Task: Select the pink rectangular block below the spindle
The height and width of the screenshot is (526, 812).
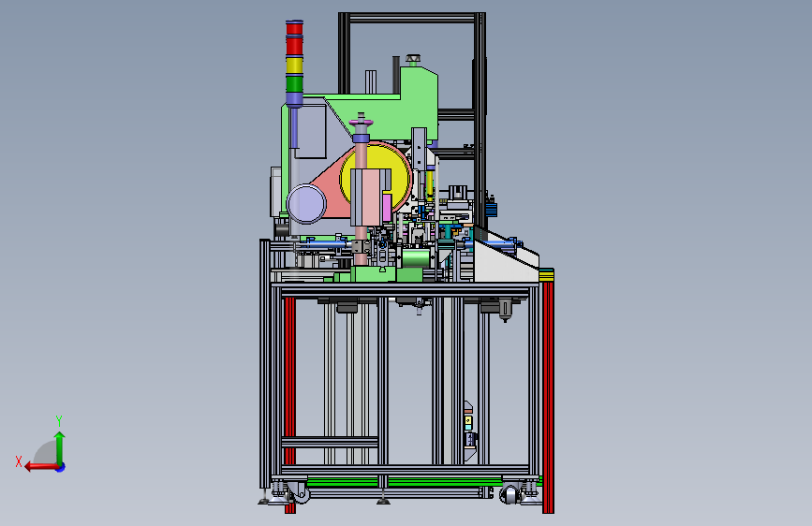Action: point(369,198)
